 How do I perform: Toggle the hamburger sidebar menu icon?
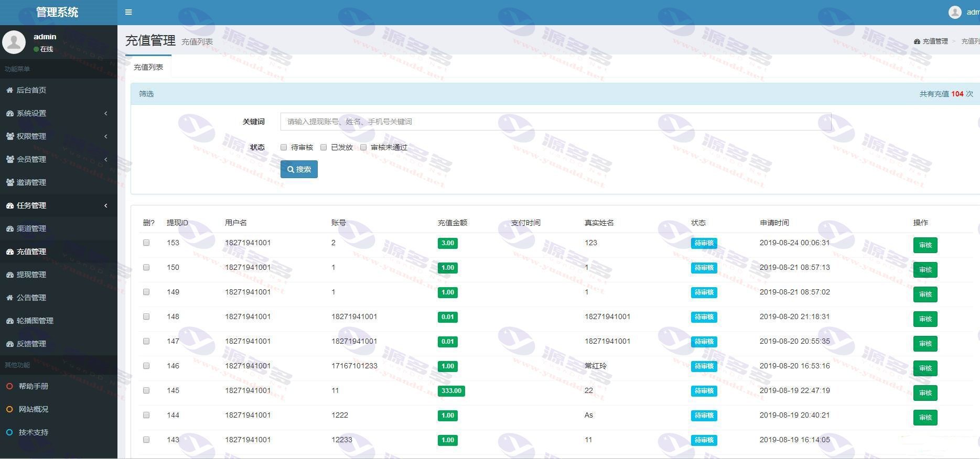[128, 12]
